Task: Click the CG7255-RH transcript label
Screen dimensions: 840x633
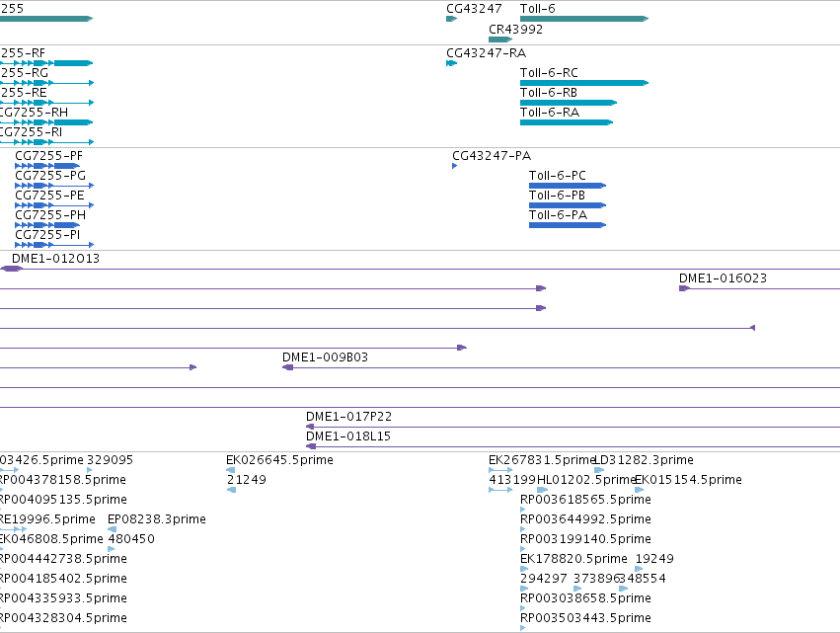Action: pyautogui.click(x=34, y=113)
